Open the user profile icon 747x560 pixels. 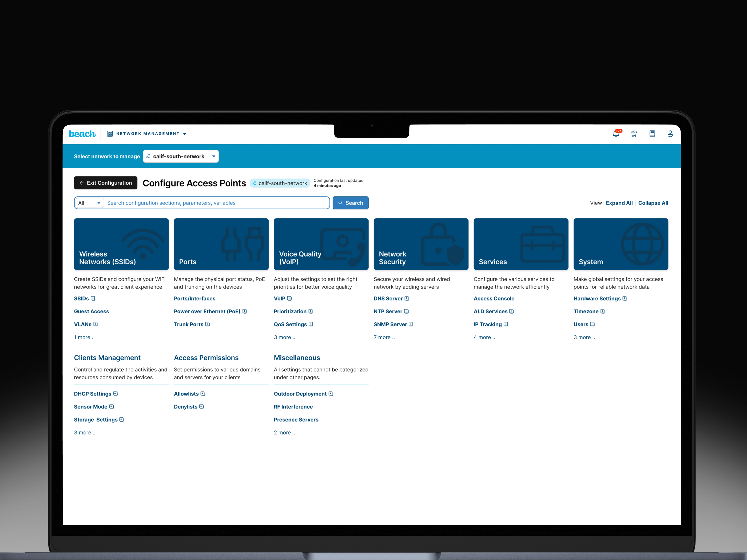[x=670, y=134]
